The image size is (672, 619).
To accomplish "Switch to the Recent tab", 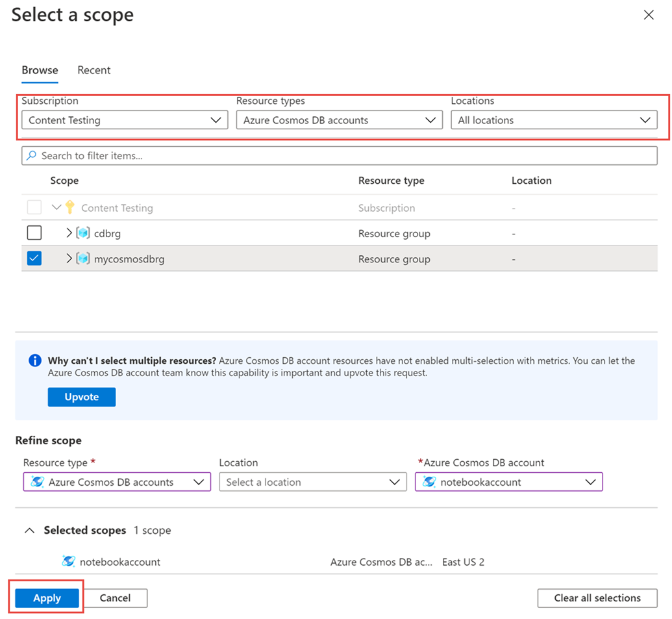I will 93,69.
